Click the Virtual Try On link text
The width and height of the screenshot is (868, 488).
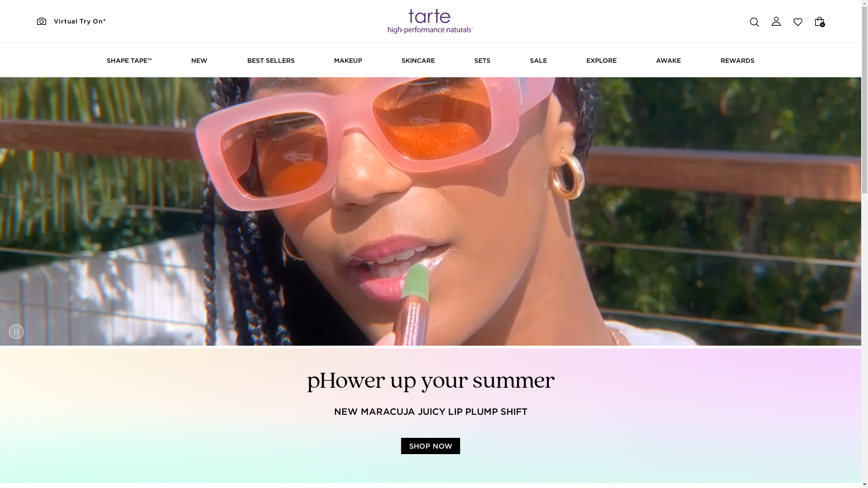80,21
